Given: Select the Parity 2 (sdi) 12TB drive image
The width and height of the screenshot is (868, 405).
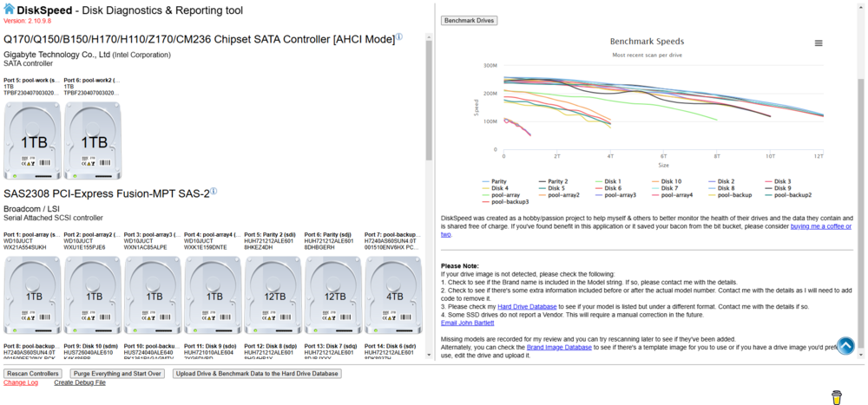Looking at the screenshot, I should pyautogui.click(x=274, y=296).
